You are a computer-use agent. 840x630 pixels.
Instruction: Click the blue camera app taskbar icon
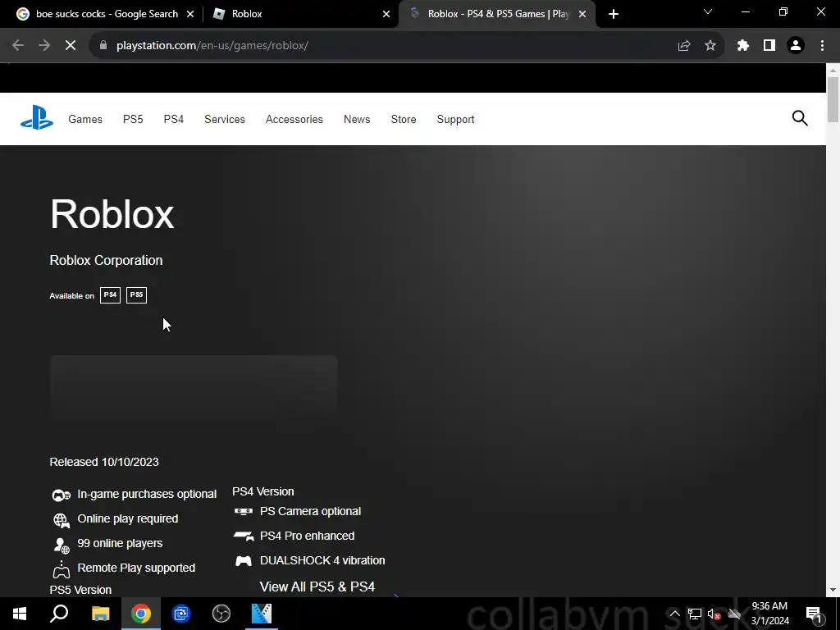[x=181, y=614]
